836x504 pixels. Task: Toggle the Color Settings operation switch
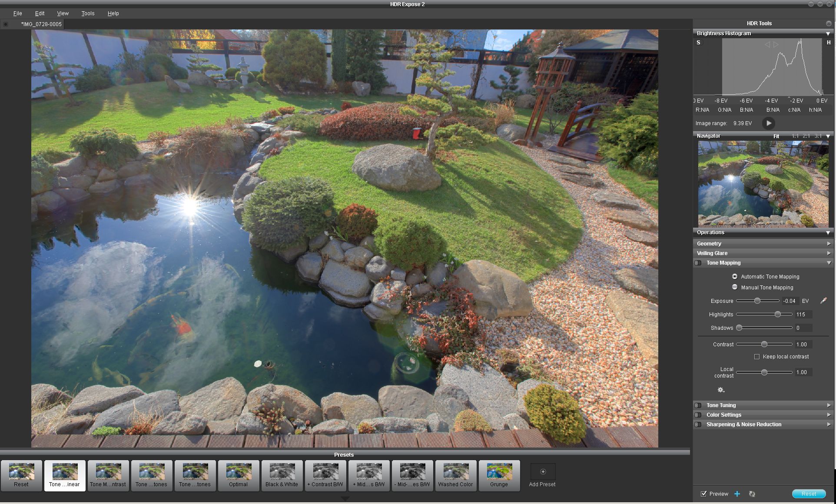coord(698,415)
